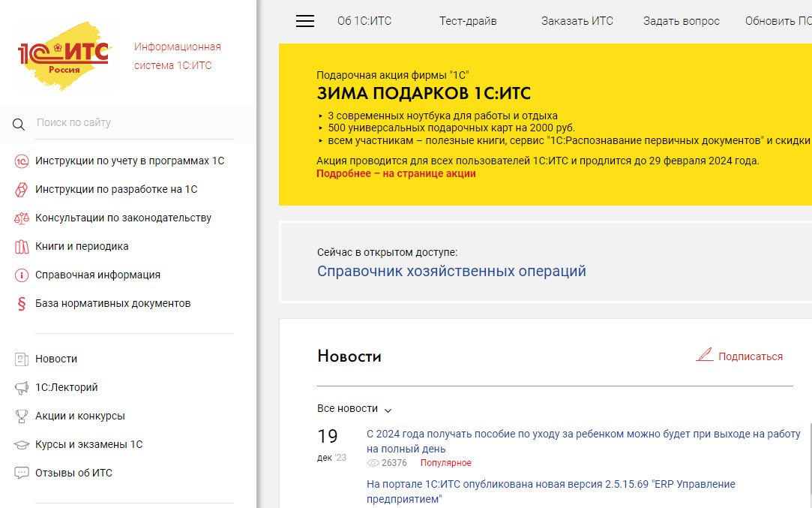Image resolution: width=812 pixels, height=508 pixels.
Task: Click the books icon for Книги и периодика
Action: 21,247
